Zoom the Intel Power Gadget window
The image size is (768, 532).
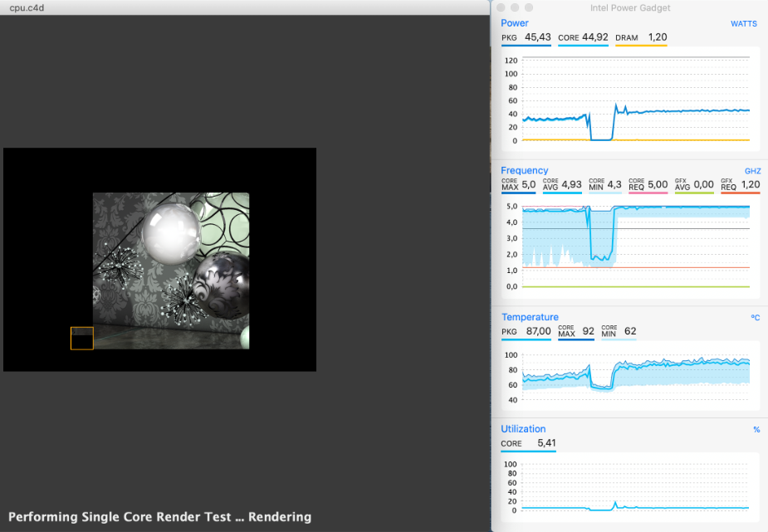[x=524, y=7]
